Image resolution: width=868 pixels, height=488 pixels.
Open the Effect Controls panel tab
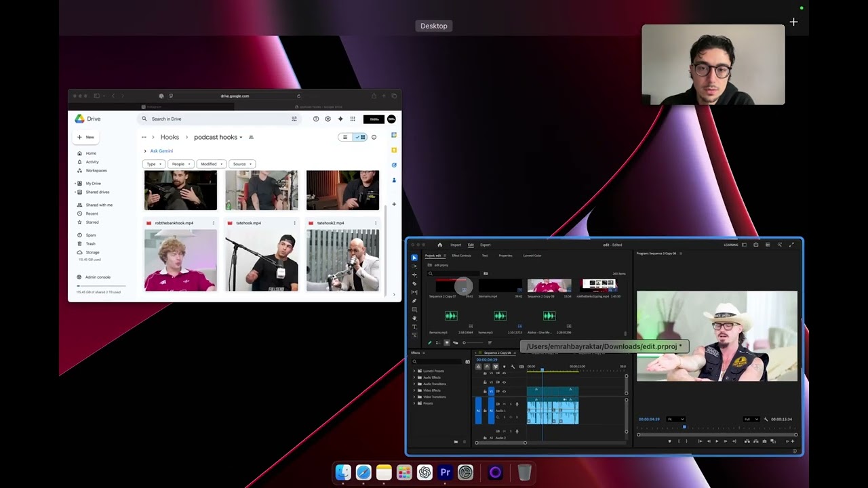coord(461,256)
